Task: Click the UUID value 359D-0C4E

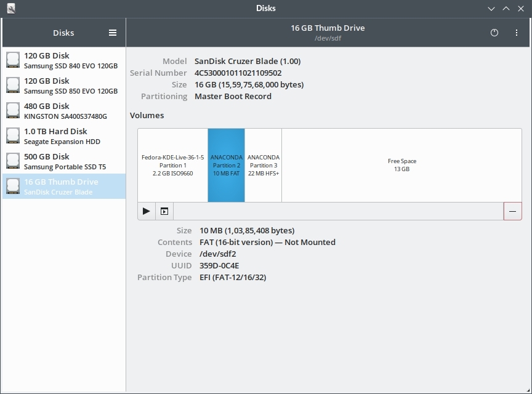Action: [x=219, y=266]
